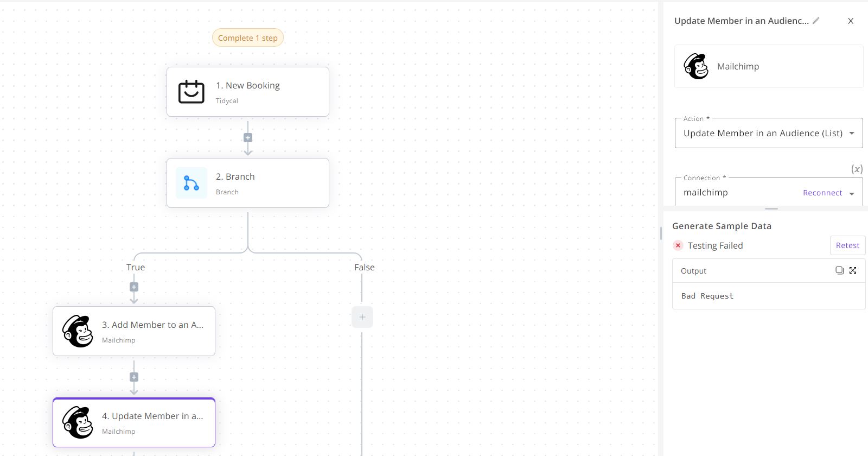This screenshot has height=456, width=868.
Task: Click the Mailchimp app card in panel
Action: [768, 66]
